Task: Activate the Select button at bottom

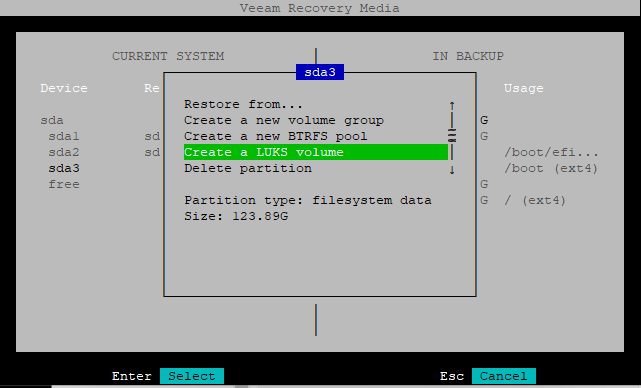Action: (x=192, y=376)
